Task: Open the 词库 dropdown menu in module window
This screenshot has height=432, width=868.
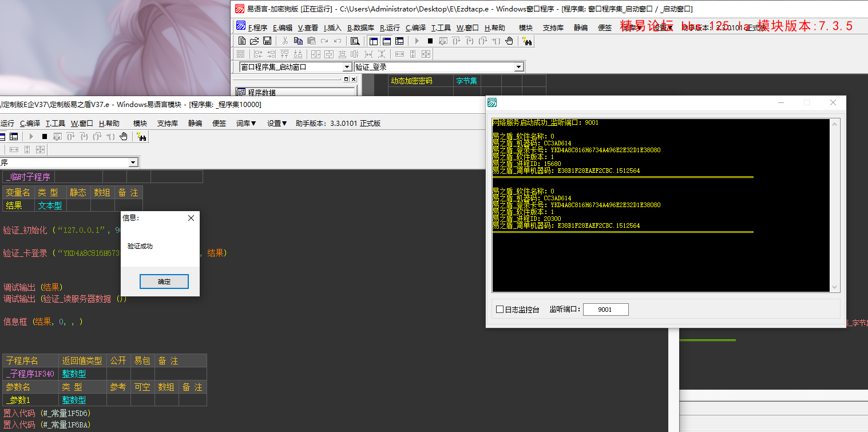Action: tap(246, 123)
